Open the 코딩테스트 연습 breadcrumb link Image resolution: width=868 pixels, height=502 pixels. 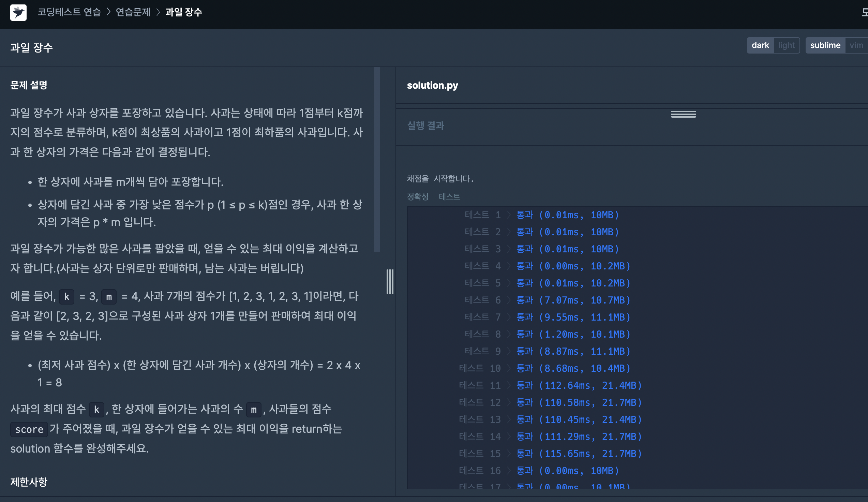coord(69,12)
